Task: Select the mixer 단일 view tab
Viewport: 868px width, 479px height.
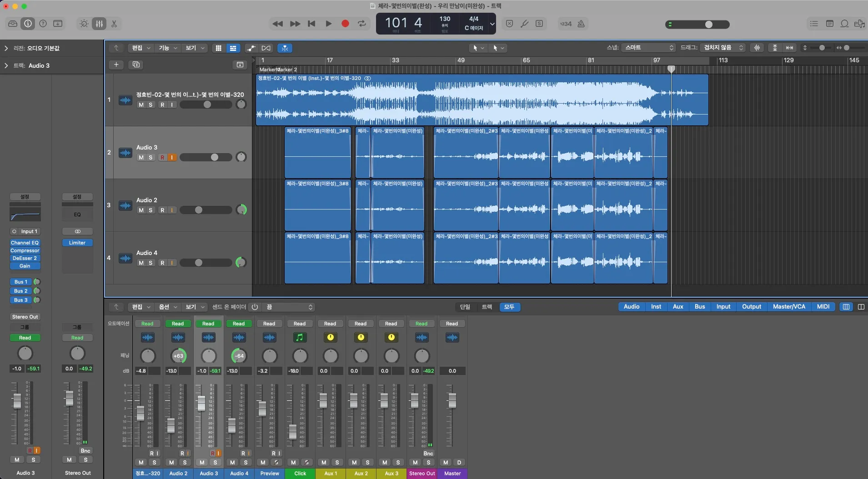Action: (x=465, y=307)
